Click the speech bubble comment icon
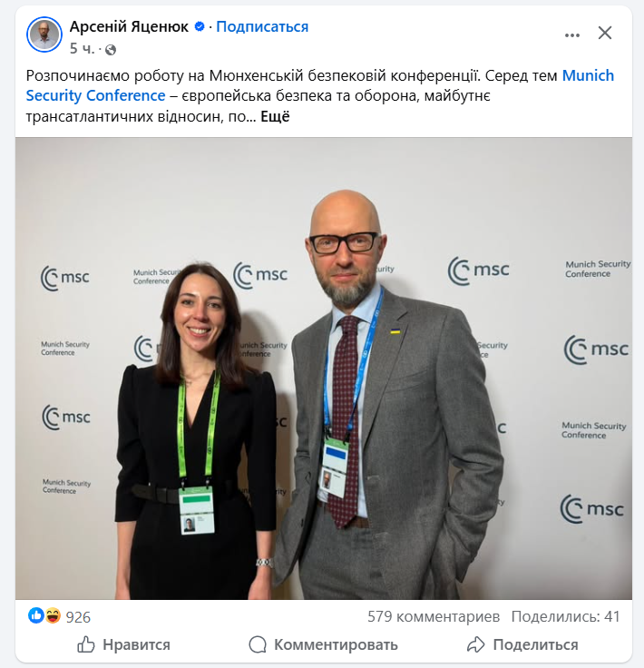This screenshot has width=644, height=668. click(x=258, y=644)
